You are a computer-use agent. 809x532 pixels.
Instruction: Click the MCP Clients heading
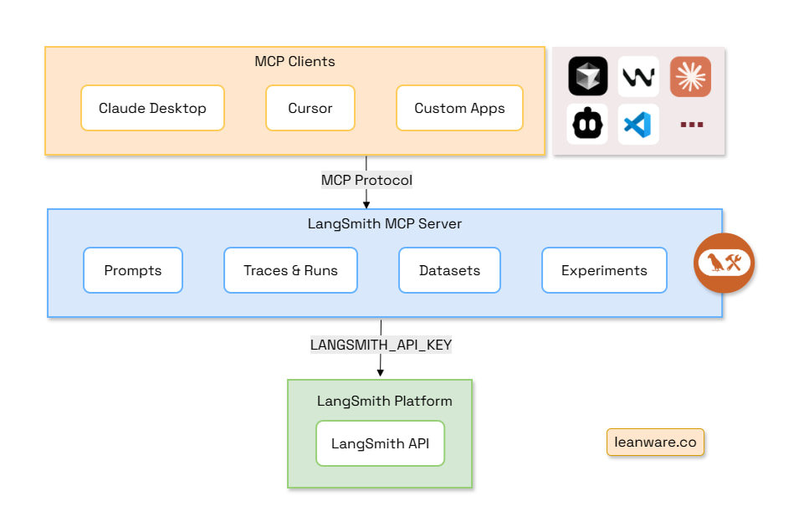point(294,61)
